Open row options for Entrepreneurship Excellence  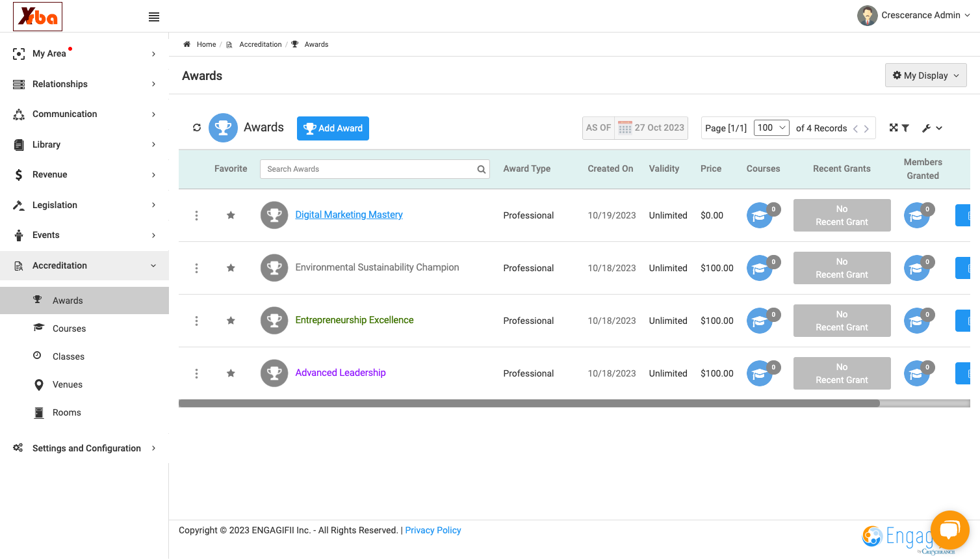pos(196,321)
